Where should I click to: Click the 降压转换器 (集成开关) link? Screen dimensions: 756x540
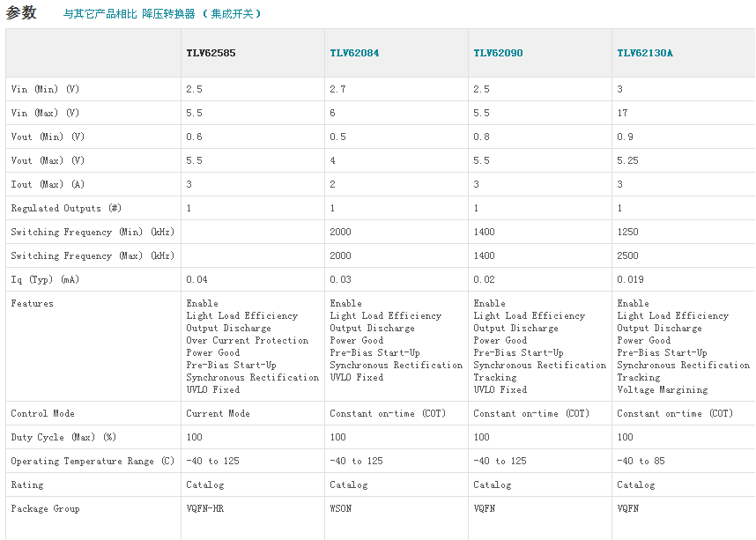[201, 14]
